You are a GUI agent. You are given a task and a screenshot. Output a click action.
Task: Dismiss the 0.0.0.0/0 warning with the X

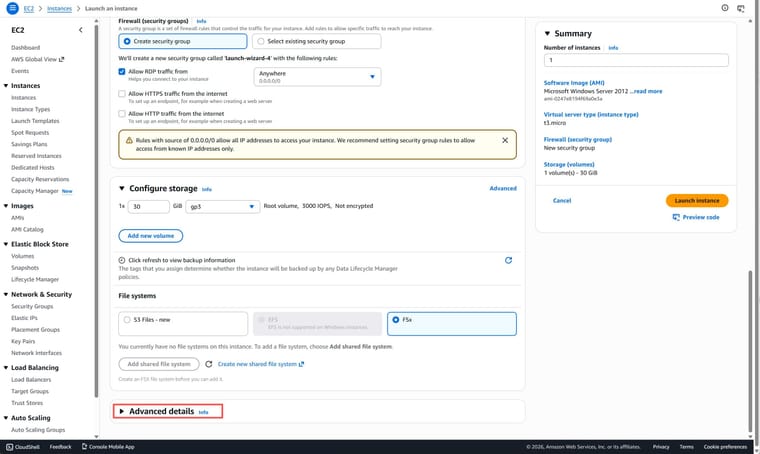505,140
